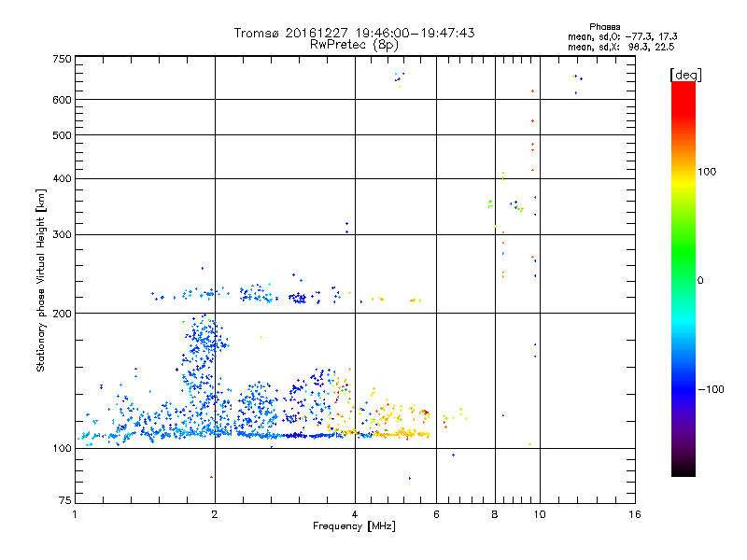The width and height of the screenshot is (747, 560).
Task: Click the colorbar tick label "100"
Action: tap(707, 172)
